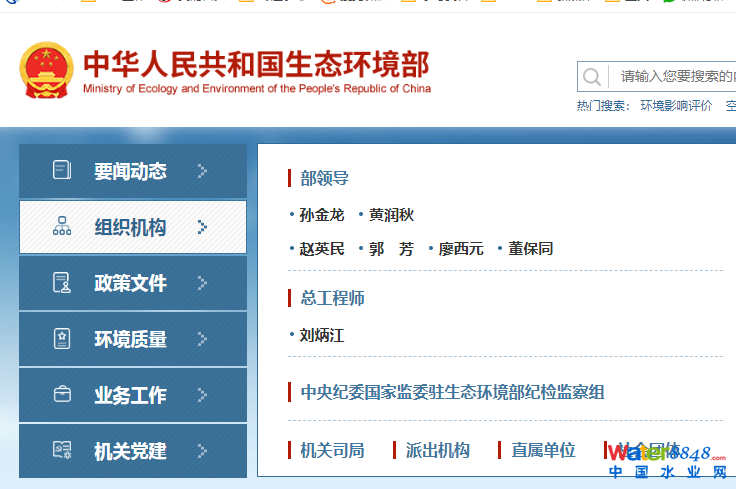Select the 机关党建 menu label
This screenshot has width=736, height=489.
tap(130, 451)
